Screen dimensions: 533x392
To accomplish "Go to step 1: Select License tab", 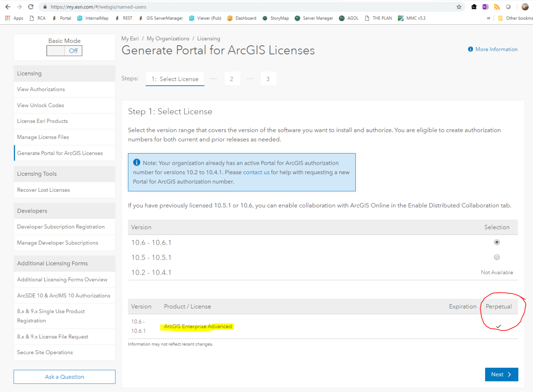I will (x=175, y=79).
